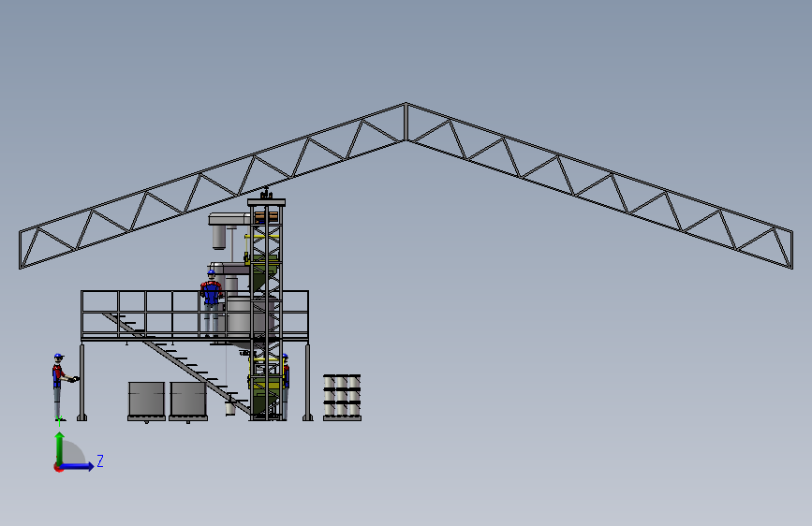Select the left gray pallet container

pos(146,401)
